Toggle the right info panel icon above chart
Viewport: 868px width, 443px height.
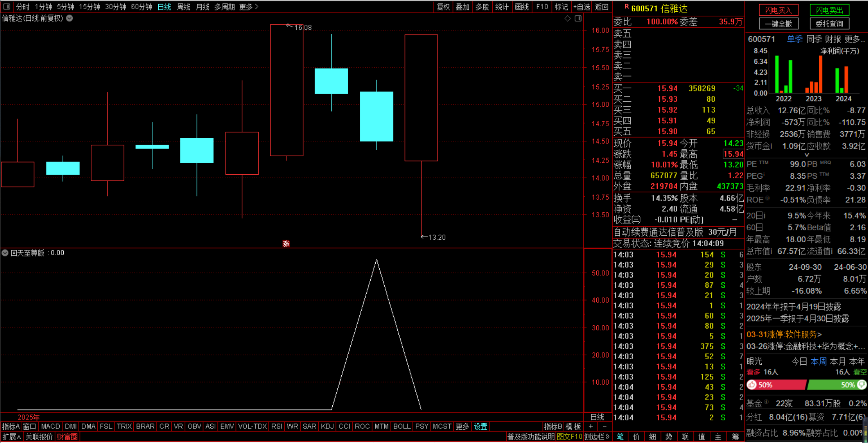pos(578,19)
